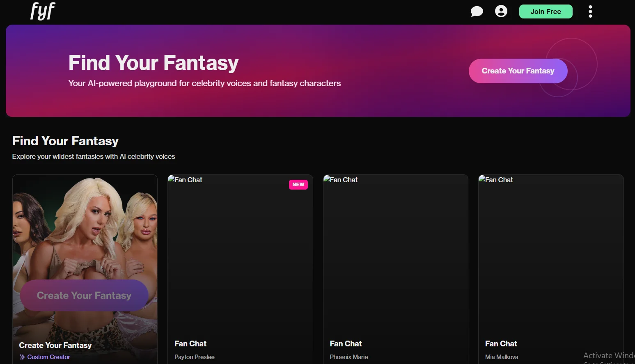Click the fyf logo in header
The height and width of the screenshot is (364, 635).
coord(43,11)
